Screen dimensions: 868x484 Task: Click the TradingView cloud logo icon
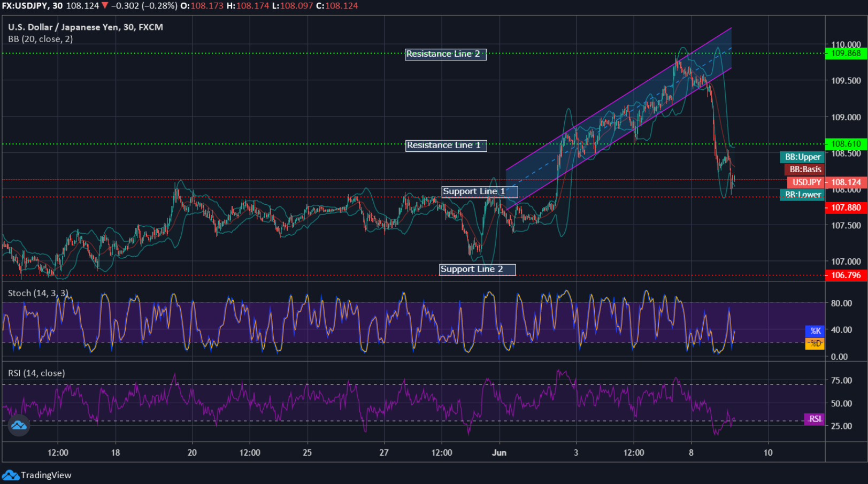click(10, 475)
